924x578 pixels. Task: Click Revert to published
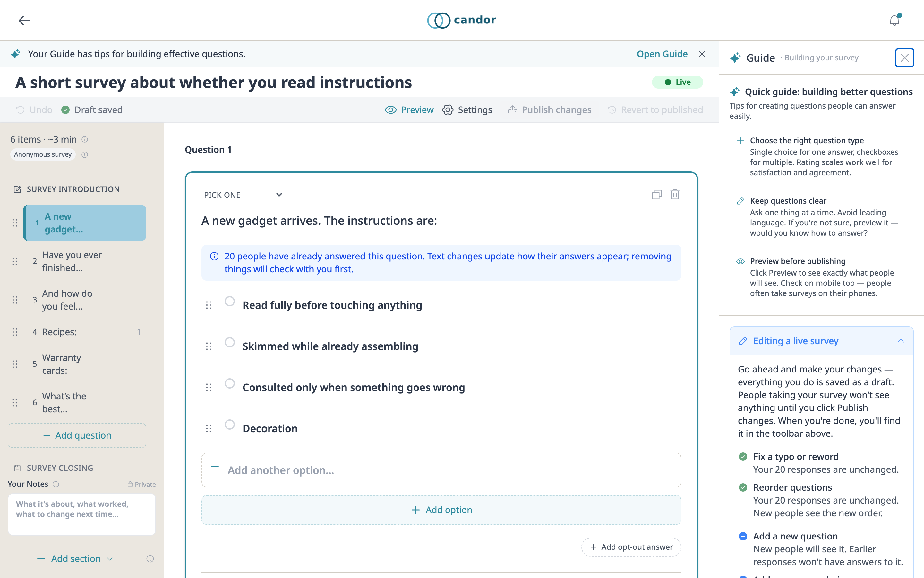click(x=655, y=110)
